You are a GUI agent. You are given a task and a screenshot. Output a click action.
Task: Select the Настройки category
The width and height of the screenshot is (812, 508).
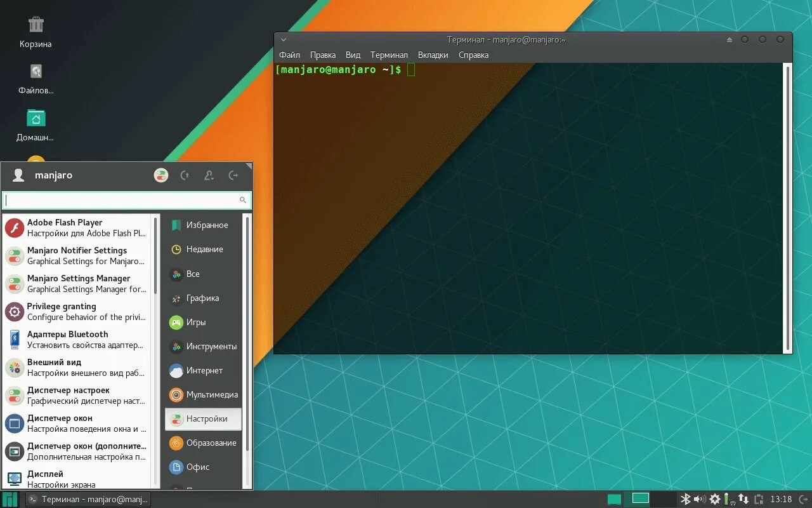pos(203,418)
